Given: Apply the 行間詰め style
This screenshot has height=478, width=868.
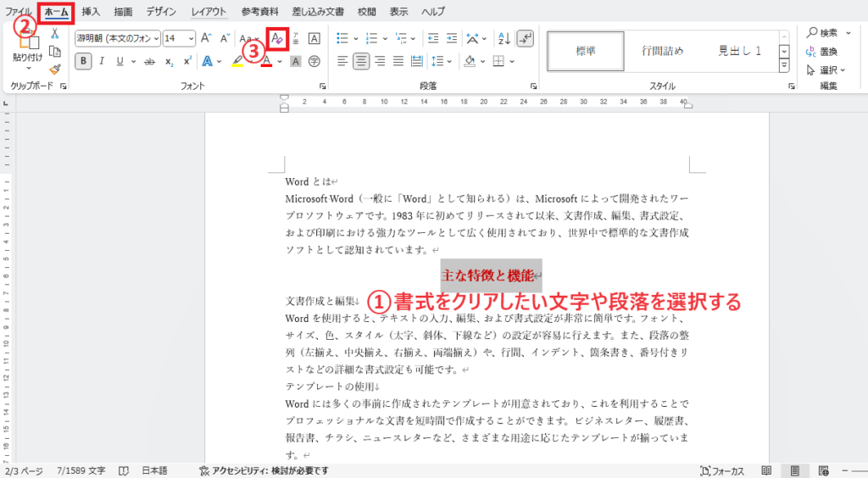Looking at the screenshot, I should 663,52.
